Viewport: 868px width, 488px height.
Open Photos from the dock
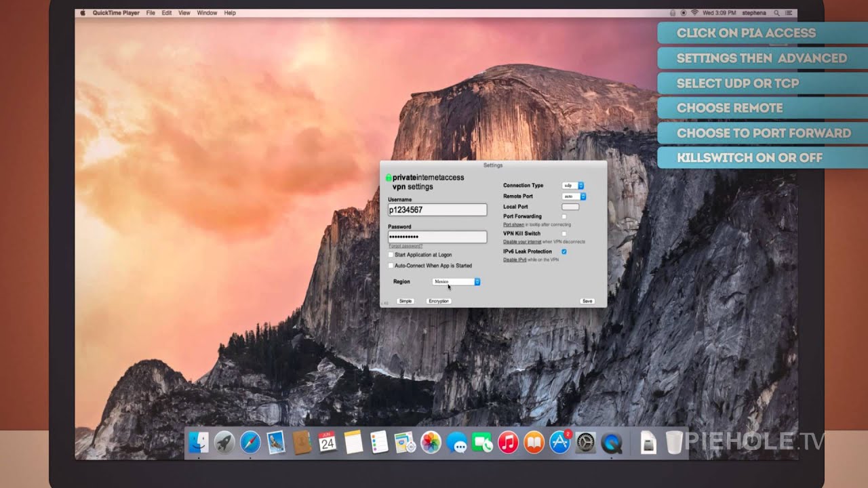431,443
